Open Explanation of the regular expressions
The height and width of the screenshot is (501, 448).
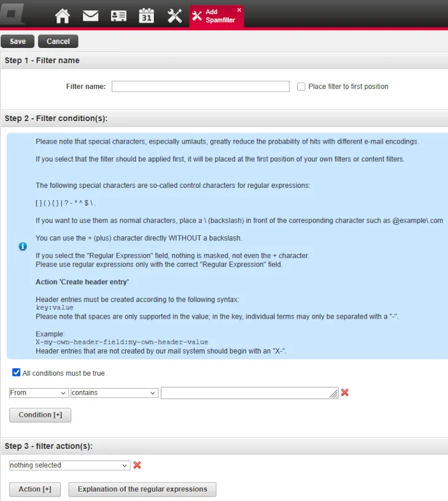[142, 489]
